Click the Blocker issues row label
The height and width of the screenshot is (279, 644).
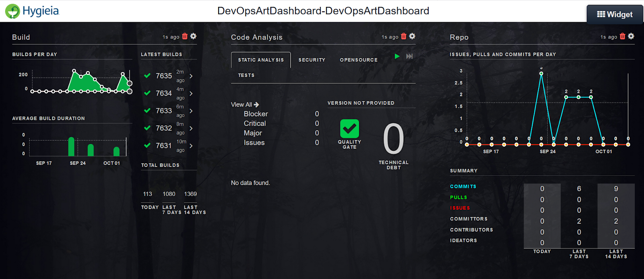(256, 114)
